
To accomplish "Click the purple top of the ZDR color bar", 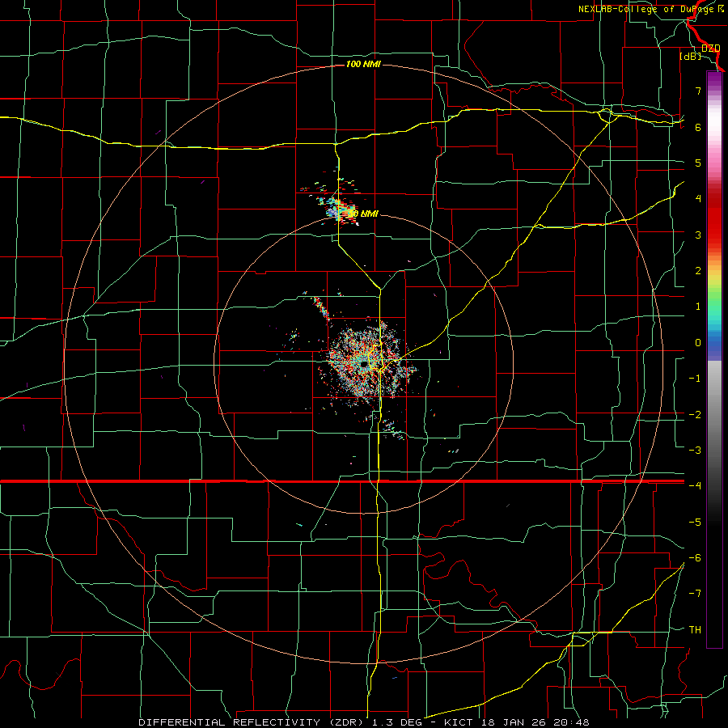I will click(714, 81).
